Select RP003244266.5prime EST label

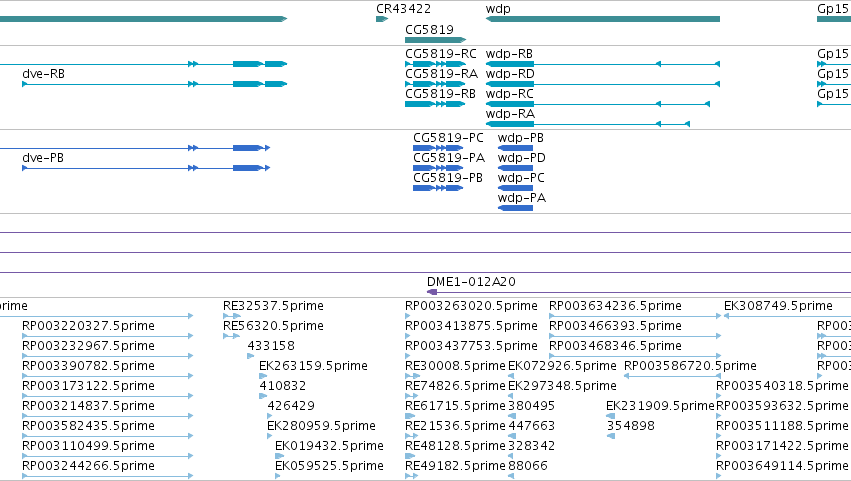pos(88,466)
